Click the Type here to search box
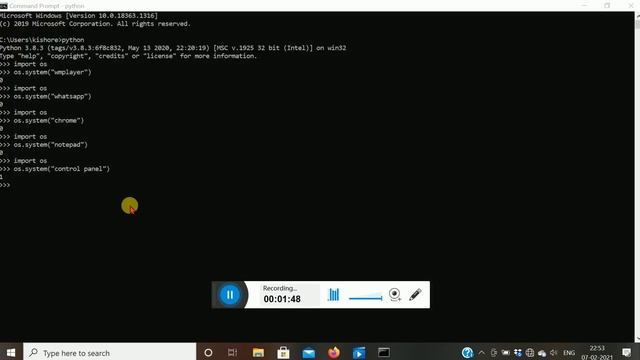640x360 pixels. point(110,353)
